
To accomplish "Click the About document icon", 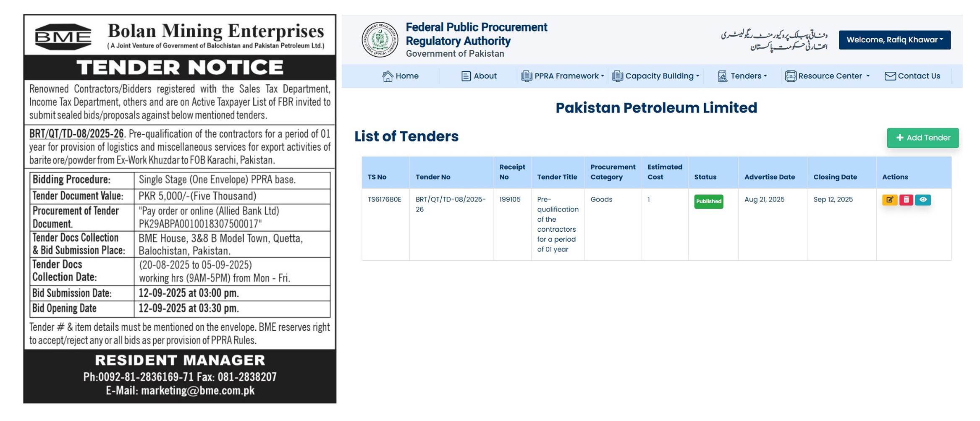I will tap(466, 76).
